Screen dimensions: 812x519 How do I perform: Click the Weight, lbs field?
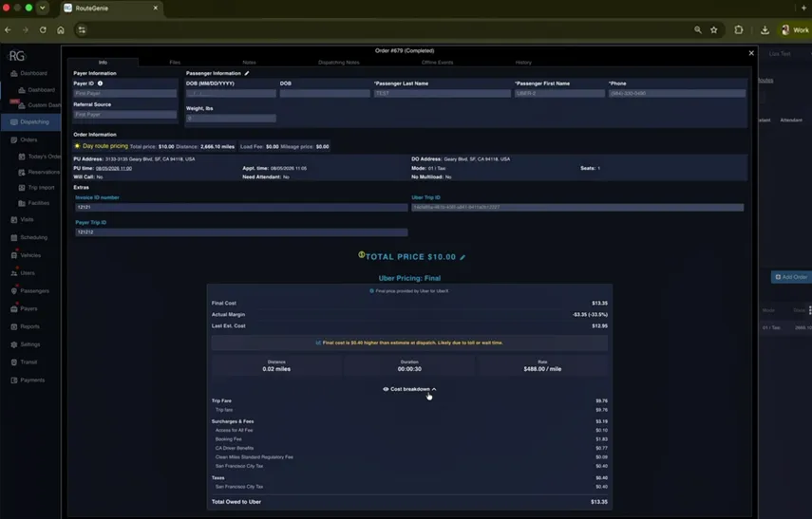click(x=231, y=119)
